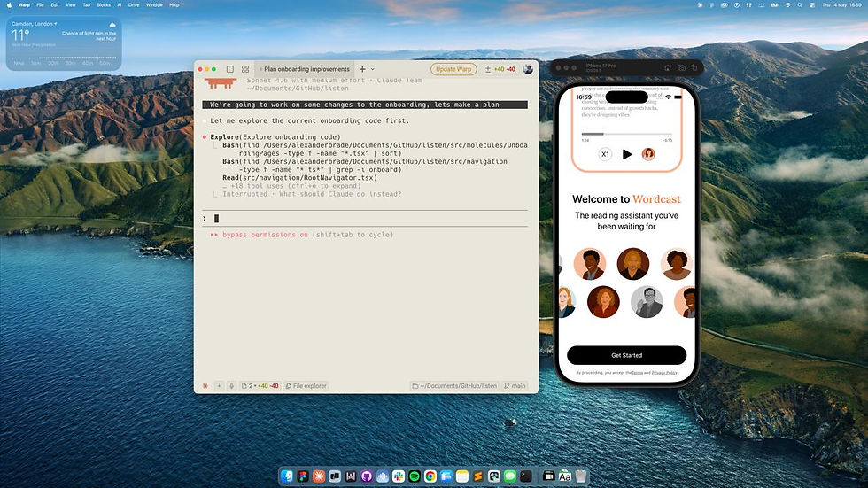The width and height of the screenshot is (868, 488).
Task: Open the user avatar in Warp
Action: (x=528, y=69)
